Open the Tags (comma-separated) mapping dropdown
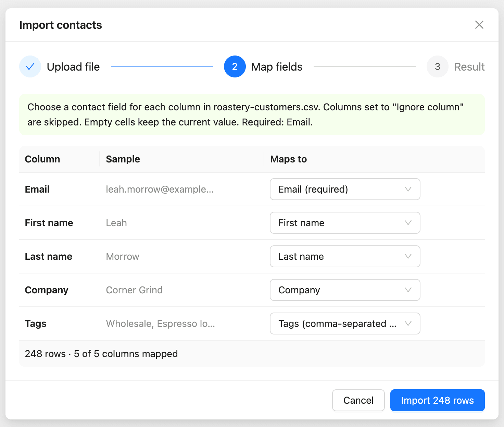The width and height of the screenshot is (504, 427). pos(345,324)
